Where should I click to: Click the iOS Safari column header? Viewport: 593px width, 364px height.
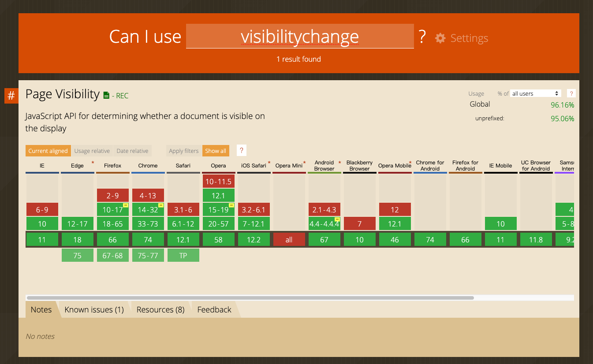254,166
